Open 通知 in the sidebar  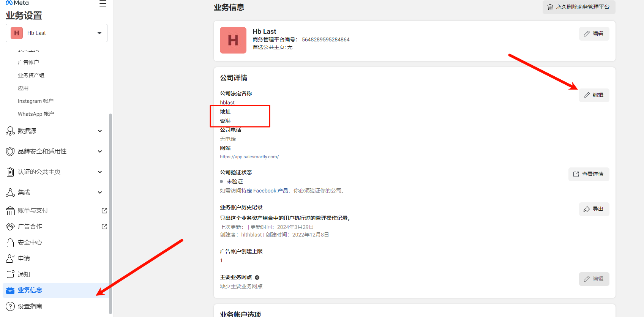[24, 274]
